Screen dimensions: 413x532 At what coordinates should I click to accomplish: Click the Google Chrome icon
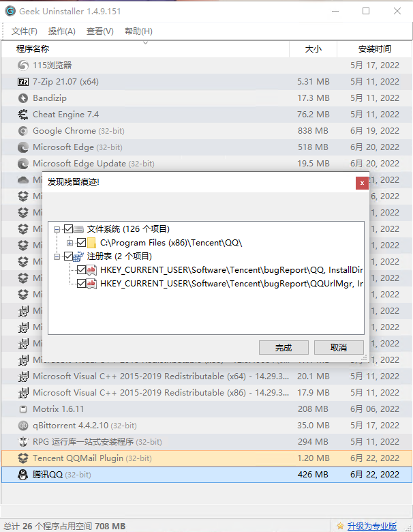pyautogui.click(x=22, y=131)
